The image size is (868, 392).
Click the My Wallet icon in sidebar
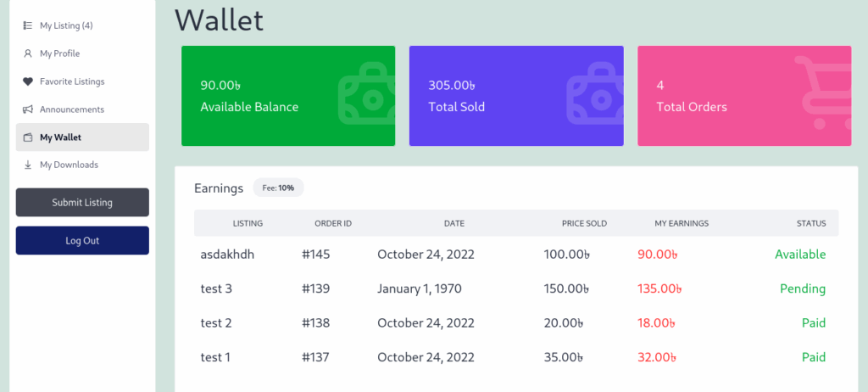(x=28, y=137)
